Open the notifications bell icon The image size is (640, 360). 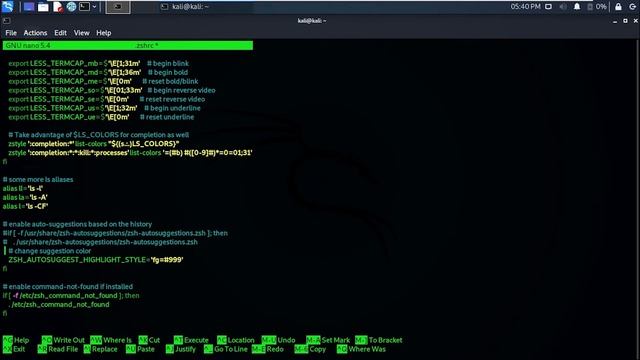tap(577, 7)
